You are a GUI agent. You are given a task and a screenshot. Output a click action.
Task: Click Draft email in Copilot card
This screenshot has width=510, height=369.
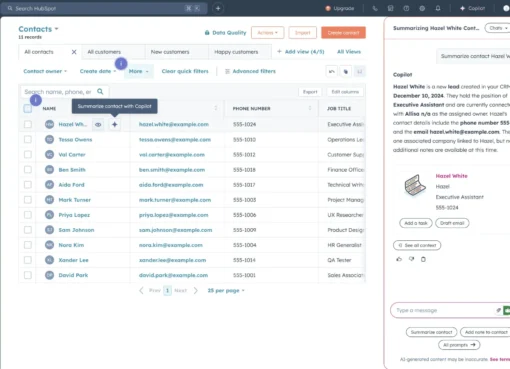pos(452,223)
